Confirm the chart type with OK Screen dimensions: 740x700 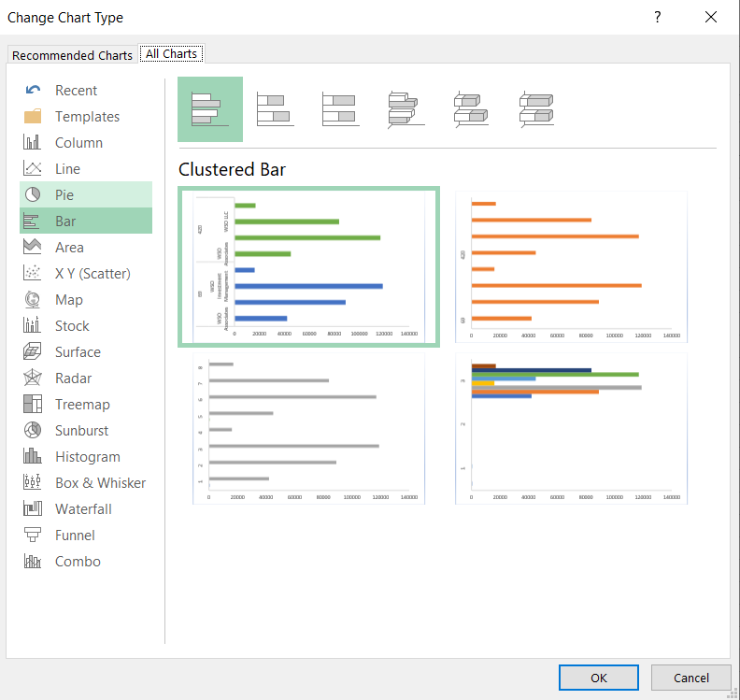pyautogui.click(x=598, y=678)
